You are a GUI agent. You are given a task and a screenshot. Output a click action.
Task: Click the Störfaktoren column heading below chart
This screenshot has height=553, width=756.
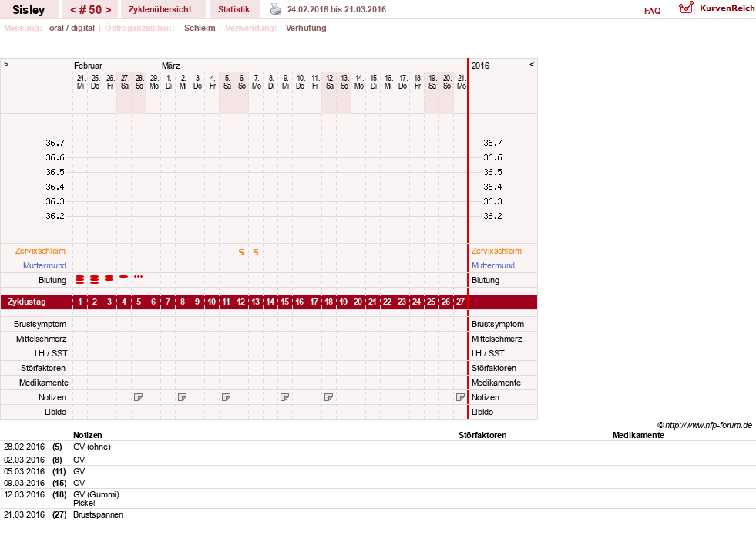(x=482, y=435)
